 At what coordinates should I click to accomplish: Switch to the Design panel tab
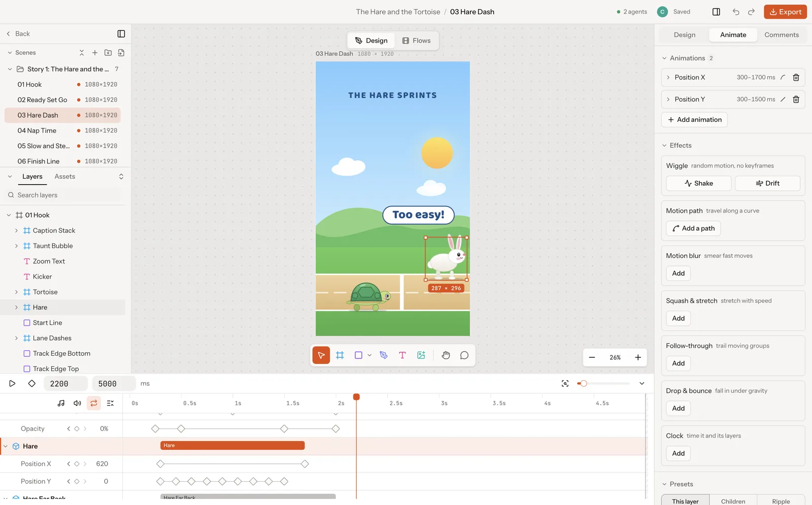pyautogui.click(x=685, y=35)
